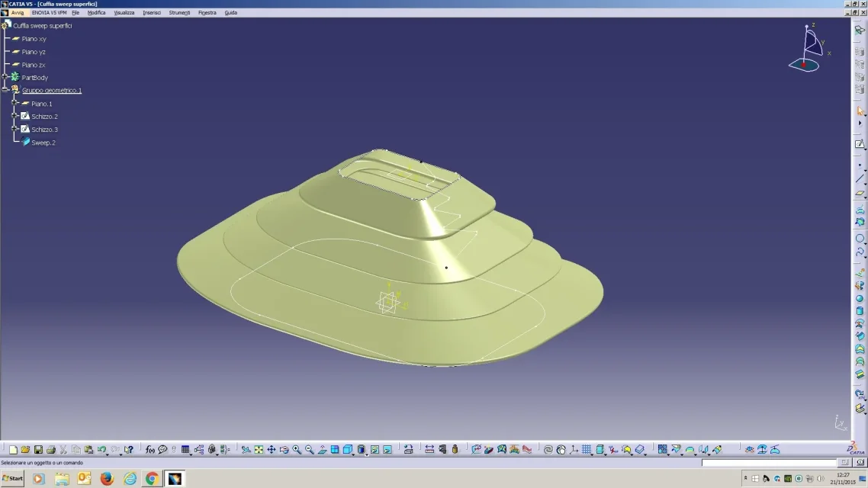Open the Formula f(x) editor
Viewport: 868px width, 488px height.
click(x=150, y=450)
